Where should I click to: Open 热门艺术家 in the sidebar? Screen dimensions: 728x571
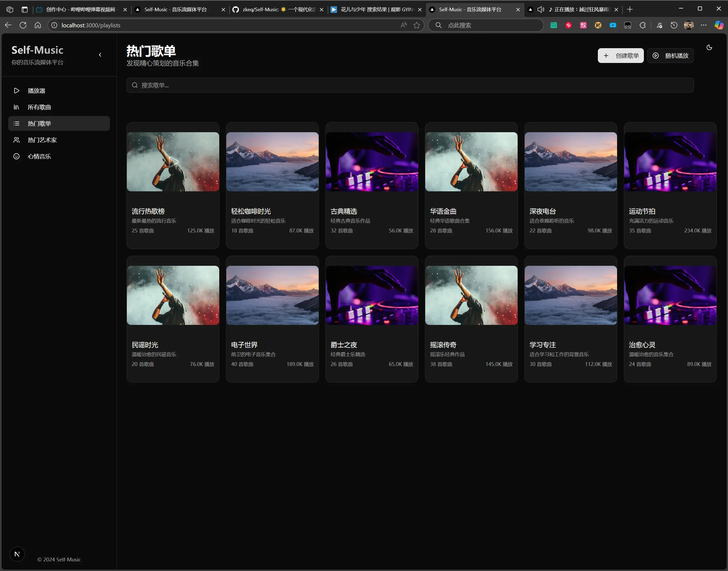pos(42,140)
